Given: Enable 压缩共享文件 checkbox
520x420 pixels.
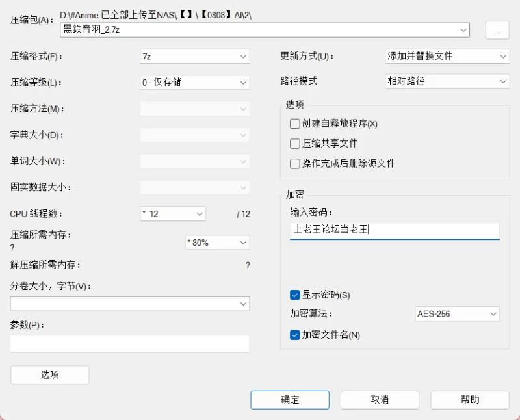Looking at the screenshot, I should [295, 144].
